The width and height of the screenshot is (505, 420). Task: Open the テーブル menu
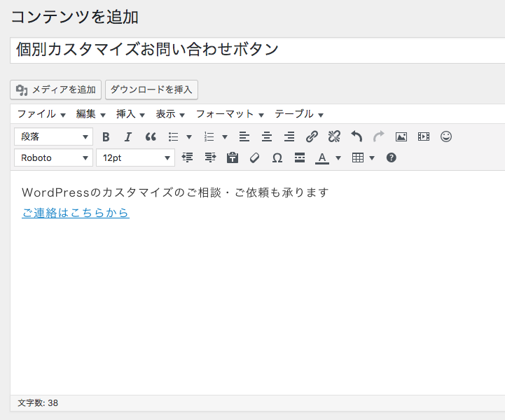coord(299,114)
